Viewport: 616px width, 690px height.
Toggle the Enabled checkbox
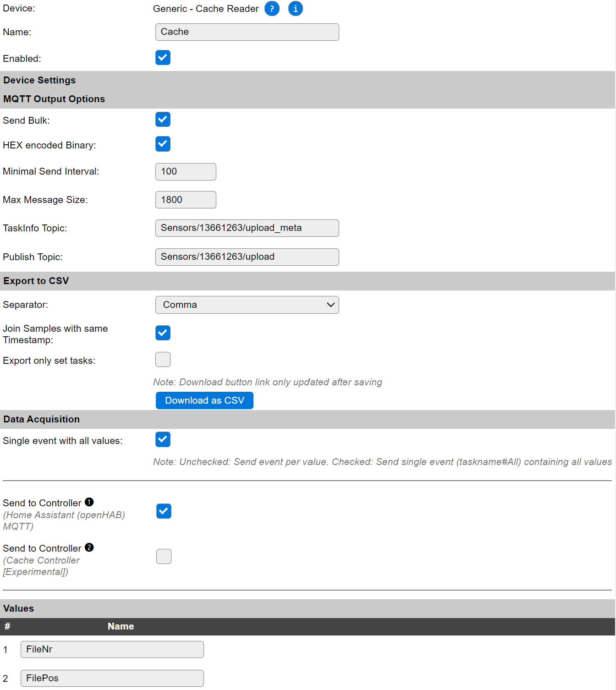163,58
